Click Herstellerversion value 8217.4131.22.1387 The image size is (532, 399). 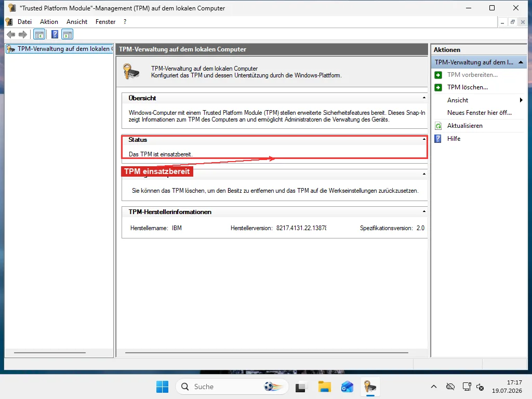(301, 228)
